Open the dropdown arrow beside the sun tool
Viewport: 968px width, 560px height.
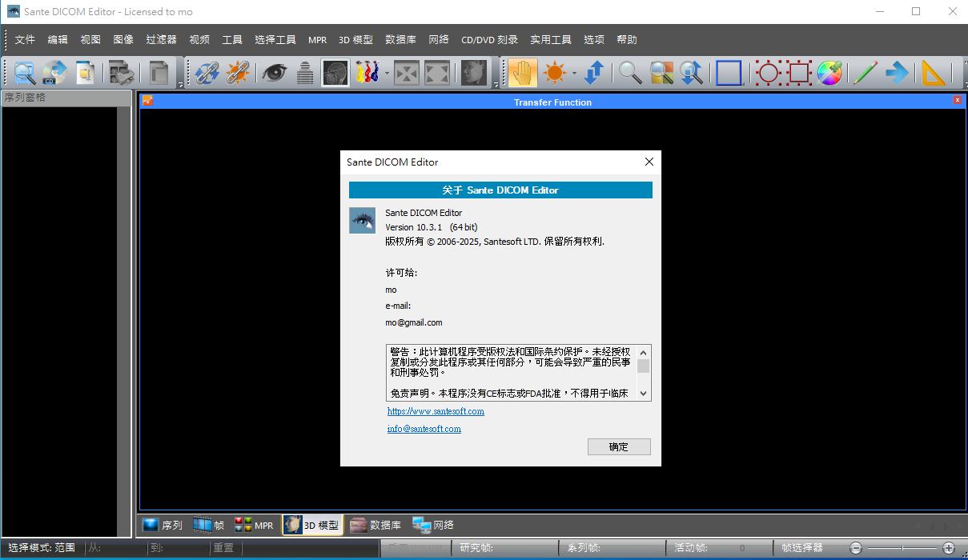(x=574, y=74)
